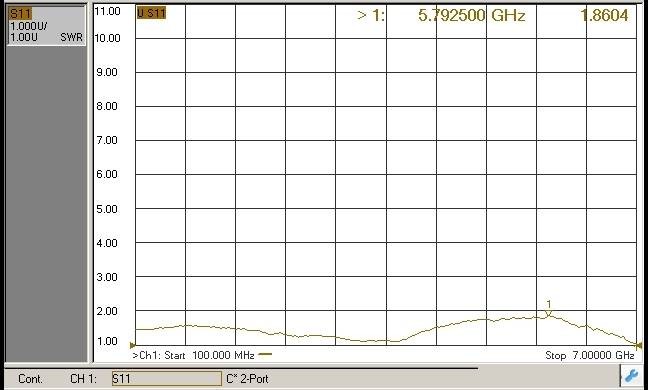Click the Cont. sweep status indicator
This screenshot has width=648, height=390.
(x=31, y=378)
